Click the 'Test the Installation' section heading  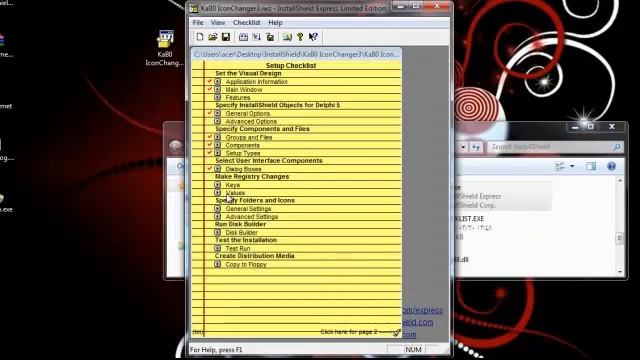(x=246, y=240)
